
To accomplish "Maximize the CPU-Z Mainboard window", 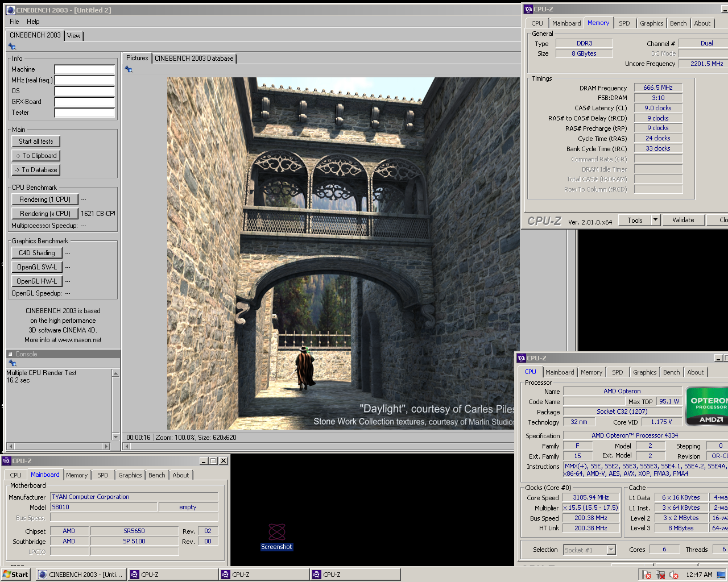I will tap(213, 461).
